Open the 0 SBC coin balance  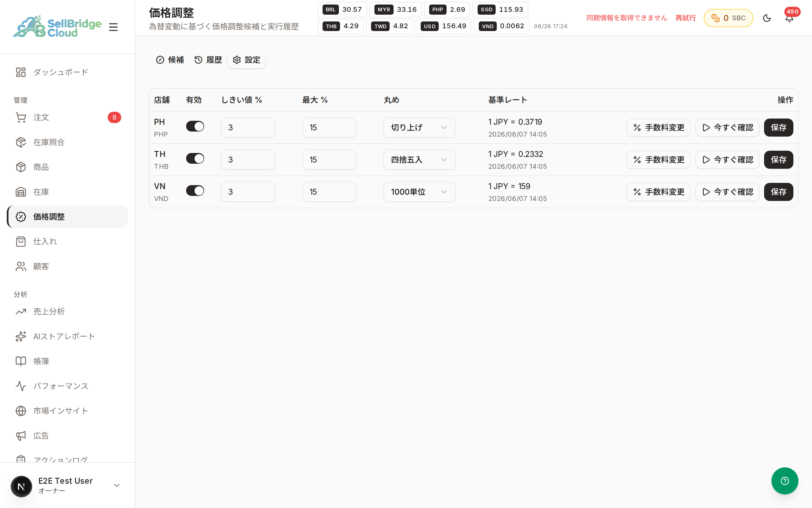[x=728, y=18]
